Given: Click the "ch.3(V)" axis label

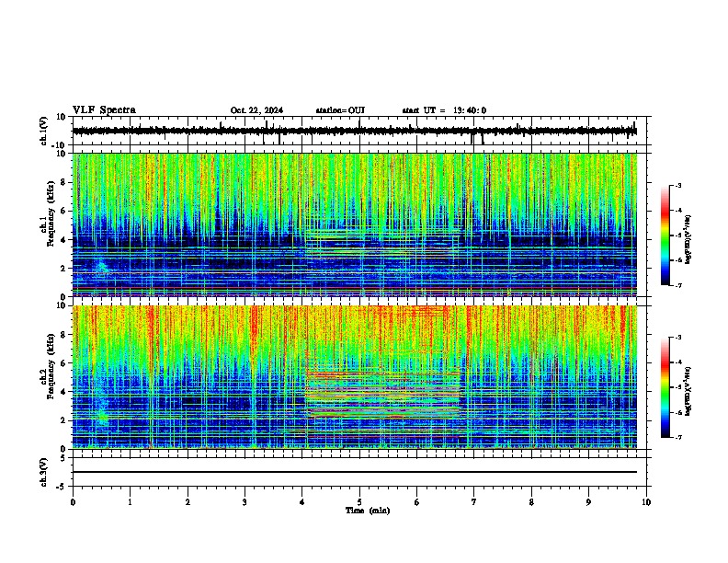Looking at the screenshot, I should (44, 473).
